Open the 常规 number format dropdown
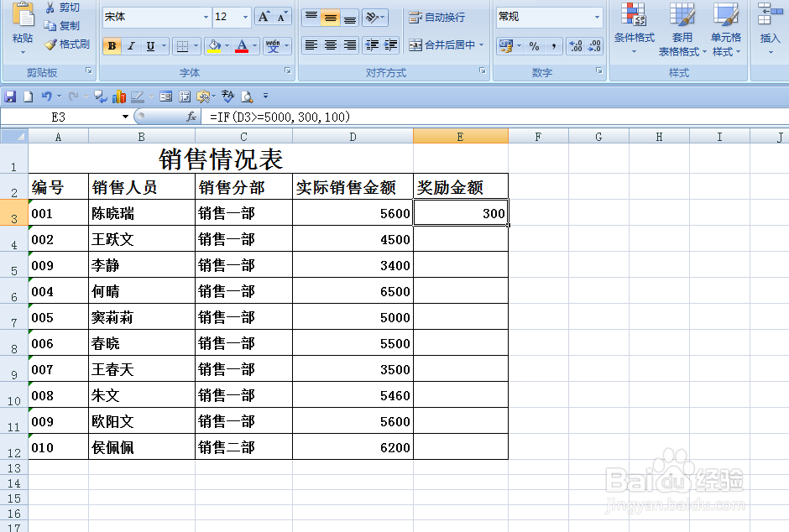789x532 pixels. (x=596, y=16)
